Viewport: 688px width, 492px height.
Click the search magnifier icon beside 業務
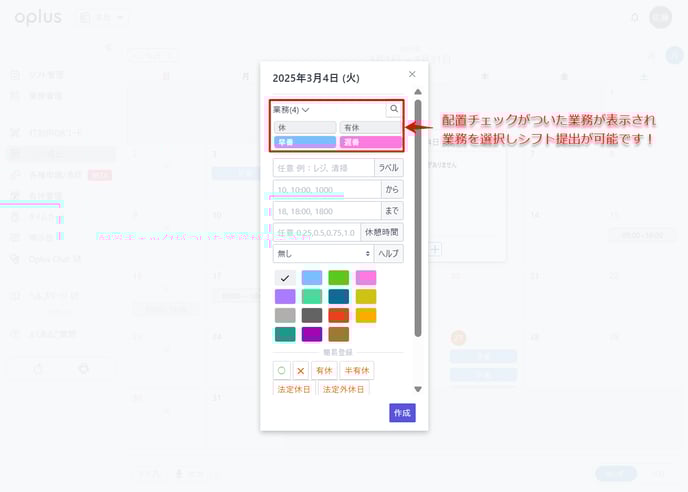[394, 109]
